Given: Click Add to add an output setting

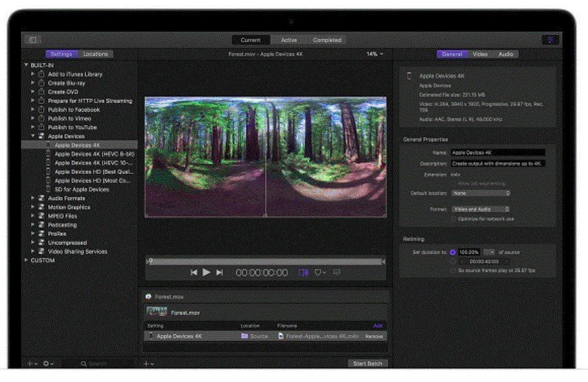Looking at the screenshot, I should pos(378,326).
